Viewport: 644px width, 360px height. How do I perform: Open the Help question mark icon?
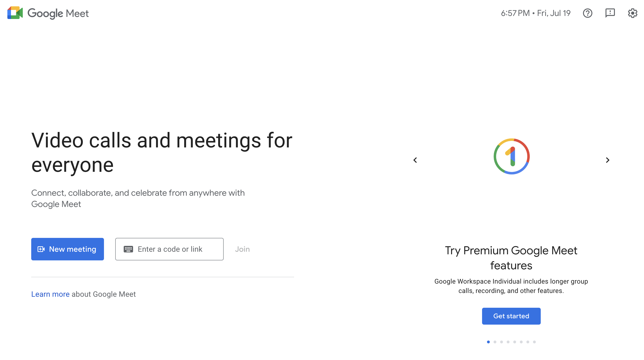coord(587,13)
